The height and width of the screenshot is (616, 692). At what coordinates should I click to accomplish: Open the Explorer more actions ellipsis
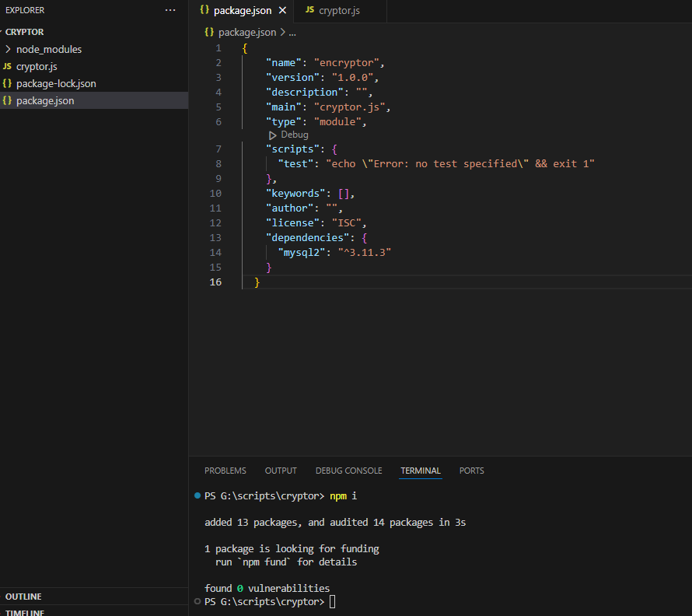click(x=170, y=10)
